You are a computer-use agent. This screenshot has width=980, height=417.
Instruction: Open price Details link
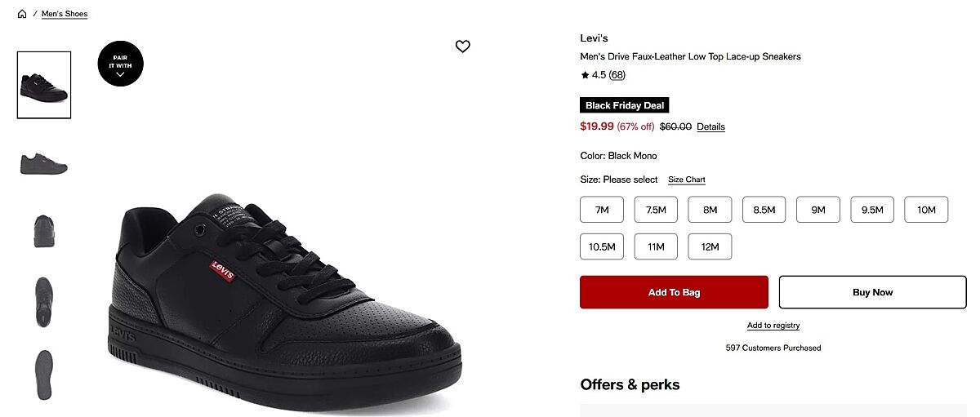coord(710,127)
